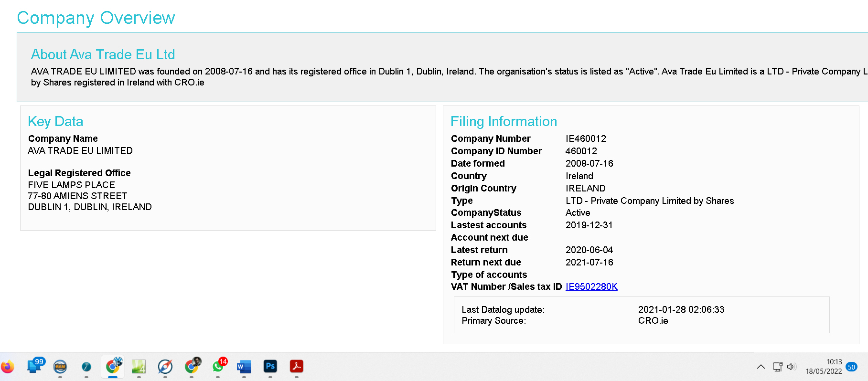The height and width of the screenshot is (381, 868).
Task: Select the Origin Country value IRELAND
Action: [586, 188]
